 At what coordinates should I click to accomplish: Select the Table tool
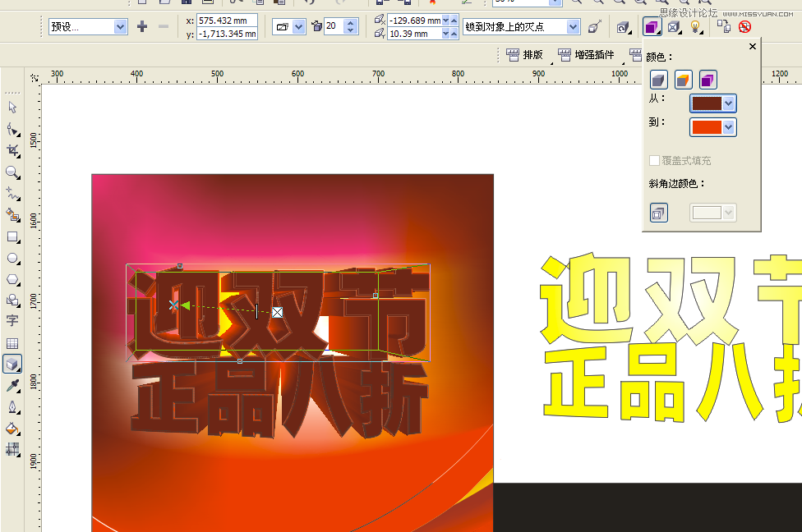click(12, 342)
